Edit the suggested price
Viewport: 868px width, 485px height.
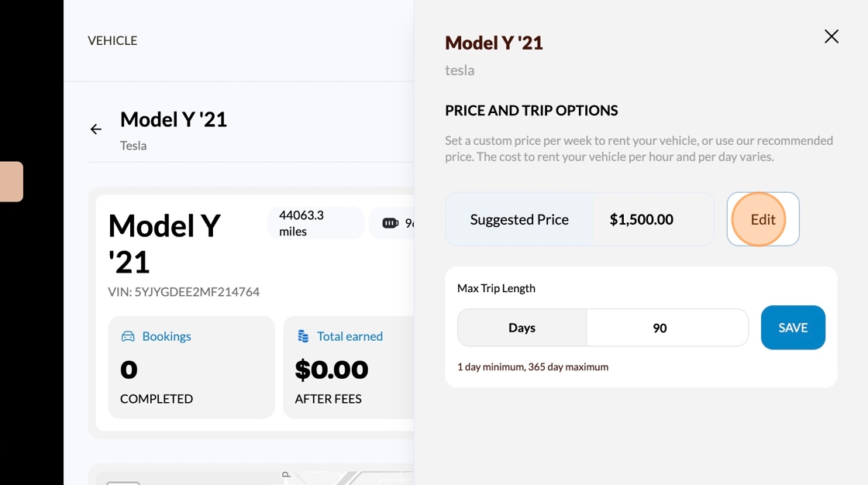[x=763, y=219]
